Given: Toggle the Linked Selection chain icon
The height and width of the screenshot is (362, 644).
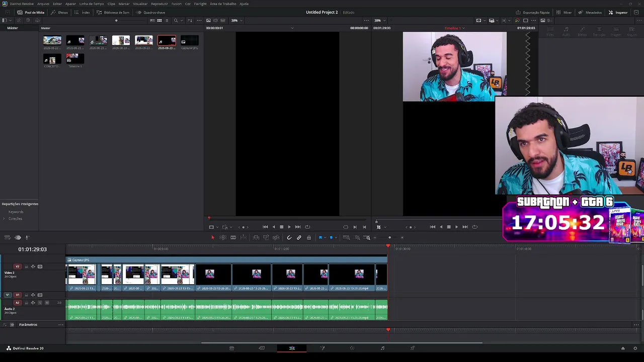Looking at the screenshot, I should [299, 237].
